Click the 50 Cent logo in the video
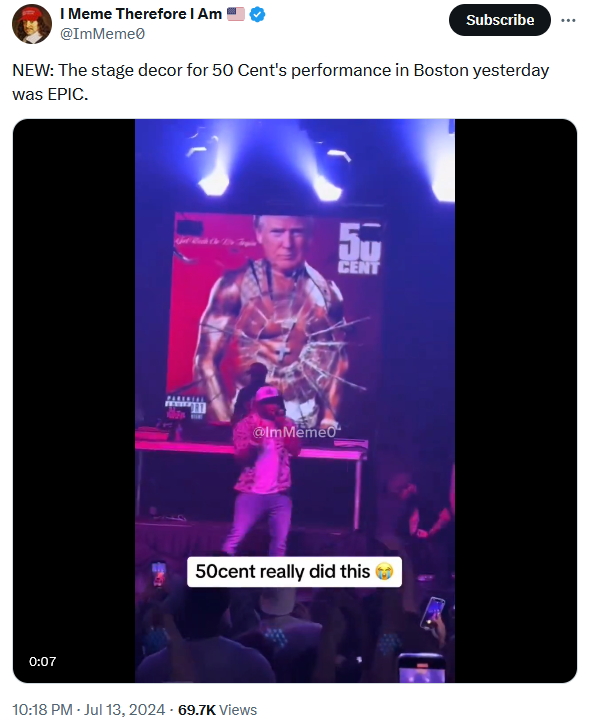Viewport: 589px width, 725px height. [x=359, y=249]
